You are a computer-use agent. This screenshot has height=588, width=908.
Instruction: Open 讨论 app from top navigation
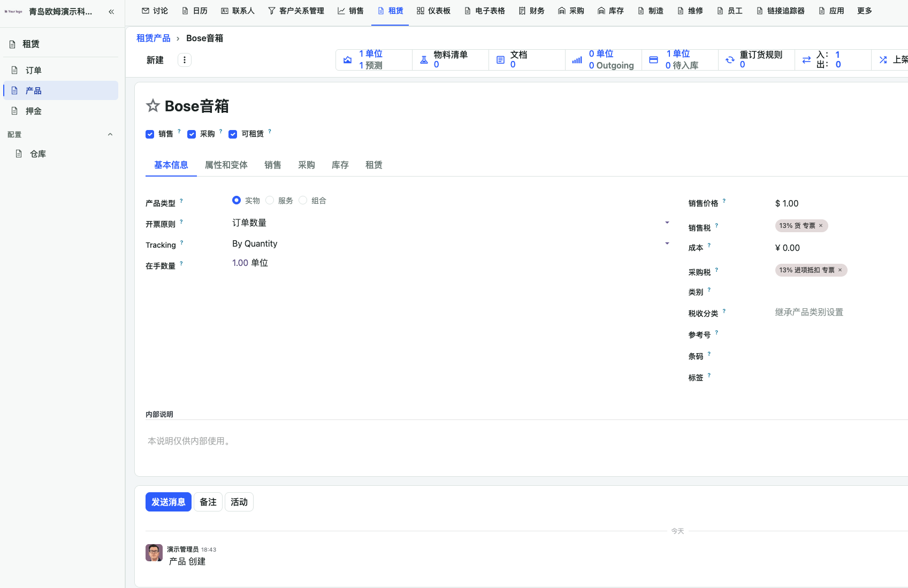point(155,11)
